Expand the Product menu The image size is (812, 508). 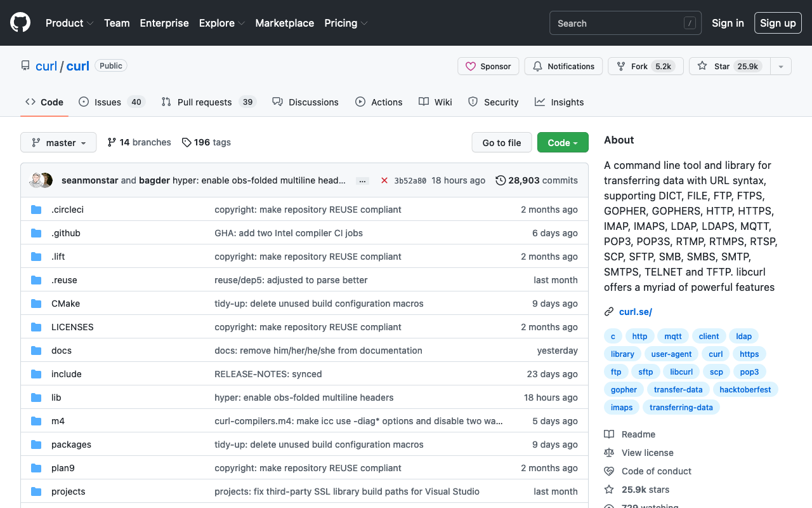coord(70,23)
